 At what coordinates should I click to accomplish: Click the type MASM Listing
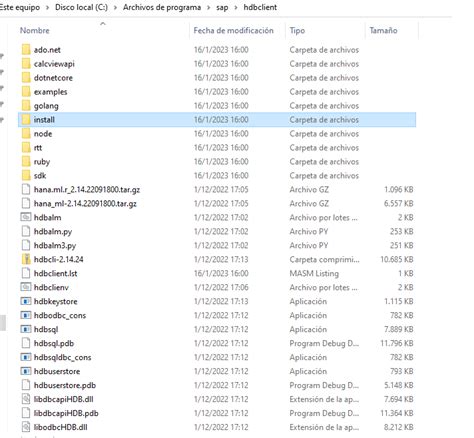[x=314, y=273]
